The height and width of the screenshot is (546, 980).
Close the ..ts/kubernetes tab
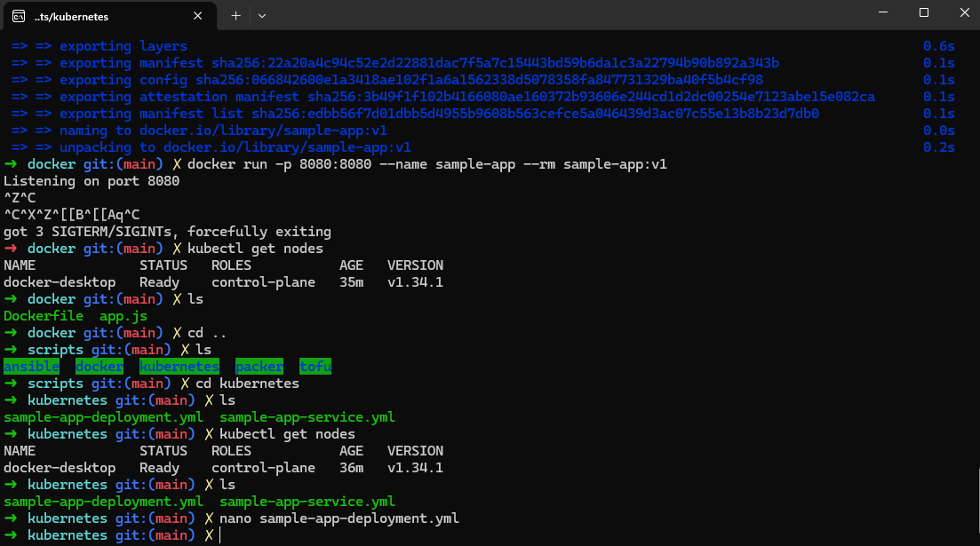tap(199, 15)
